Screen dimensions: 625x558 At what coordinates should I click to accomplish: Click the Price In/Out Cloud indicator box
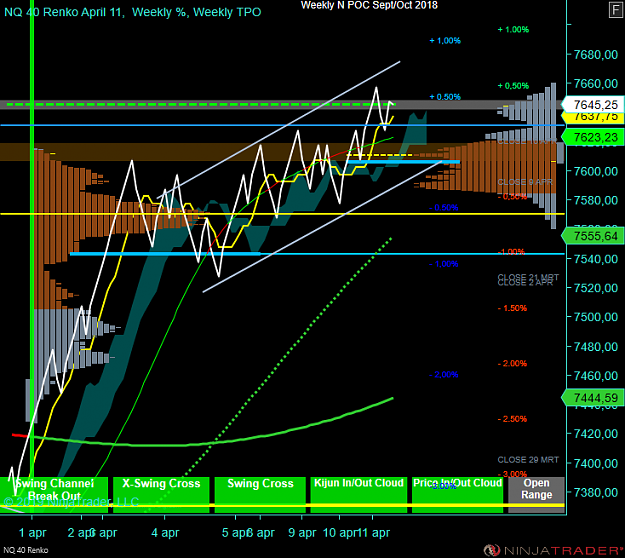pyautogui.click(x=457, y=495)
